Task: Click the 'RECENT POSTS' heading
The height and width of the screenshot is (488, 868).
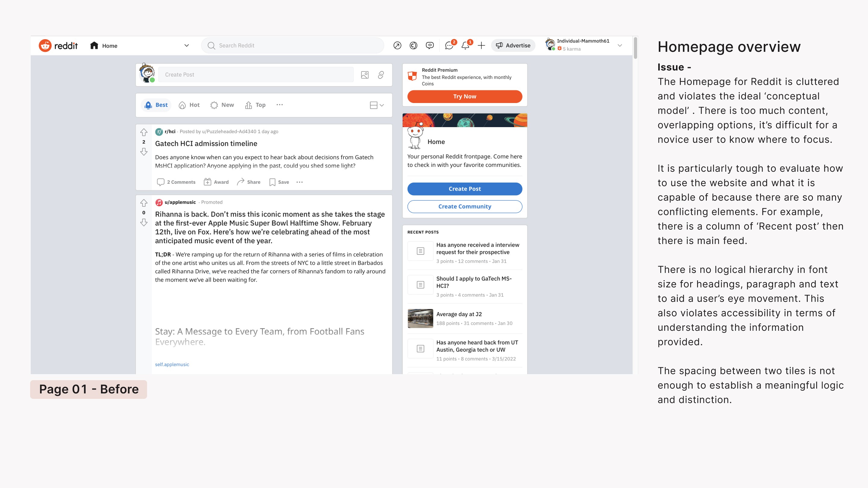Action: 423,232
